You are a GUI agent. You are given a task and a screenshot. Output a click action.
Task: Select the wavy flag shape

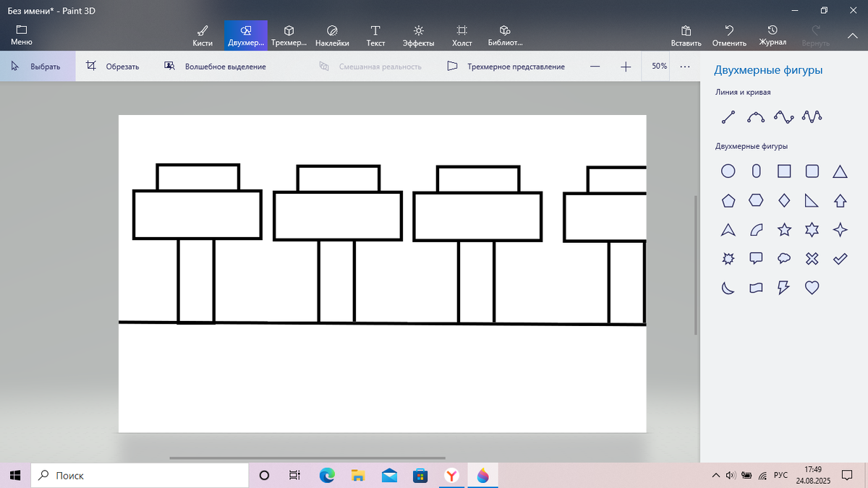point(756,288)
